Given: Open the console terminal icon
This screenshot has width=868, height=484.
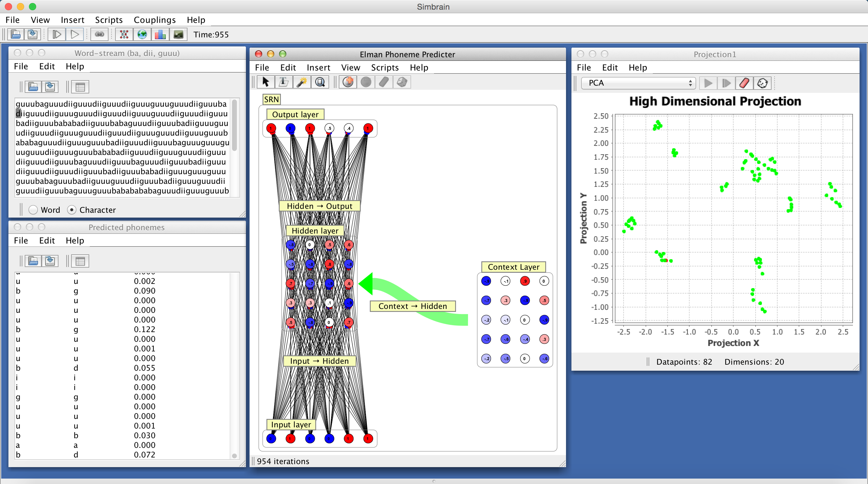Looking at the screenshot, I should 179,34.
